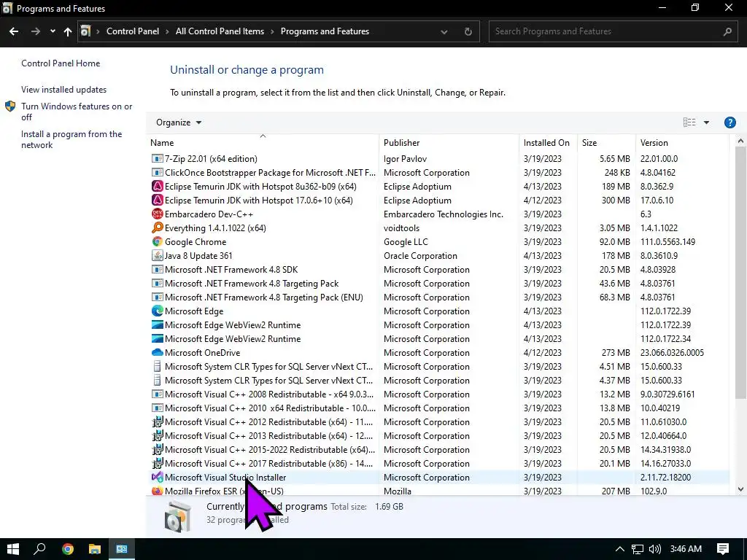Select Microsoft .NET Framework 4.8 Targeting Pack (ENU)
The height and width of the screenshot is (560, 747).
(x=438, y=297)
